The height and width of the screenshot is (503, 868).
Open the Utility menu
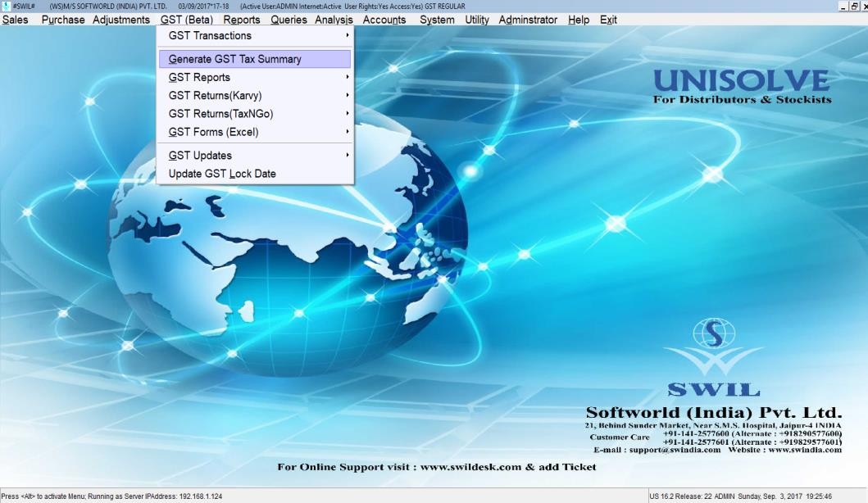pyautogui.click(x=477, y=20)
